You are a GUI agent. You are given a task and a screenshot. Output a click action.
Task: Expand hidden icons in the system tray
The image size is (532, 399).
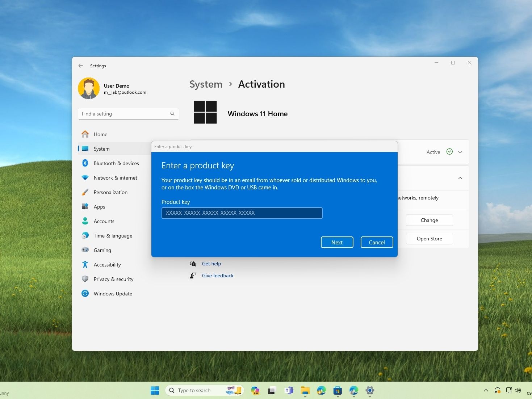coord(486,390)
